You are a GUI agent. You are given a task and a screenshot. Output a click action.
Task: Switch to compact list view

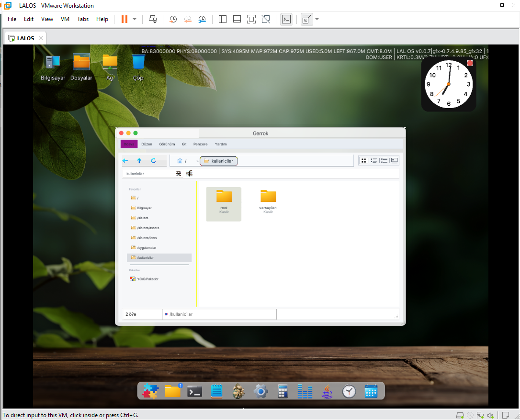coord(374,160)
